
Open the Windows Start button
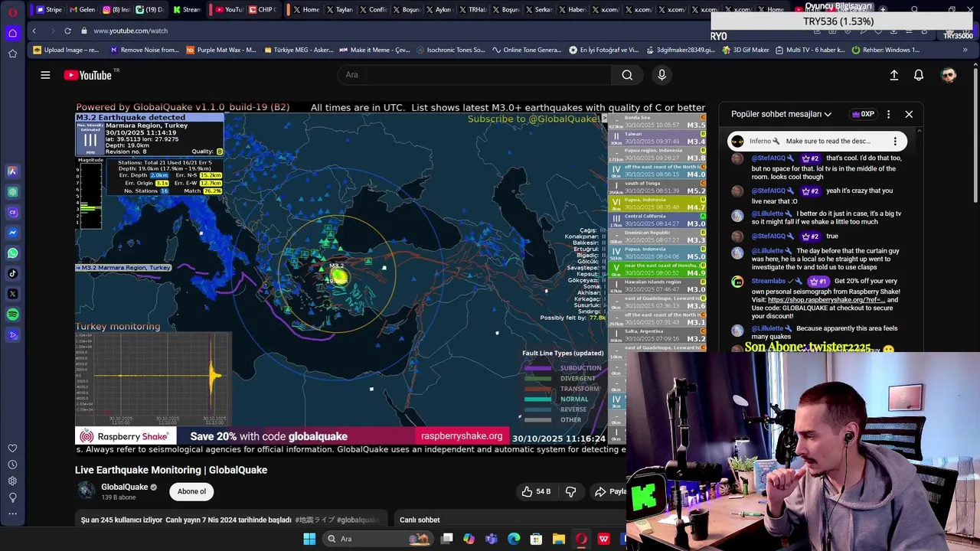coord(309,539)
